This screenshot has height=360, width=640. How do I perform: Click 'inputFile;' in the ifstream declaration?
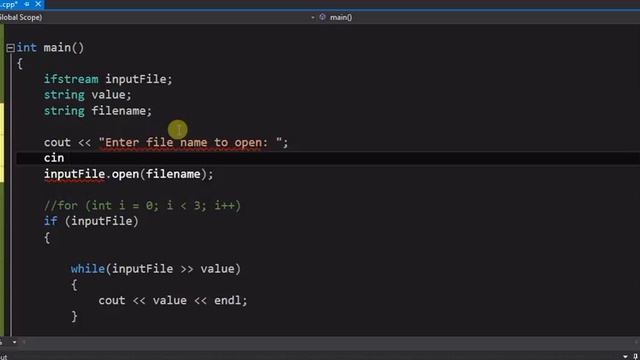point(139,79)
